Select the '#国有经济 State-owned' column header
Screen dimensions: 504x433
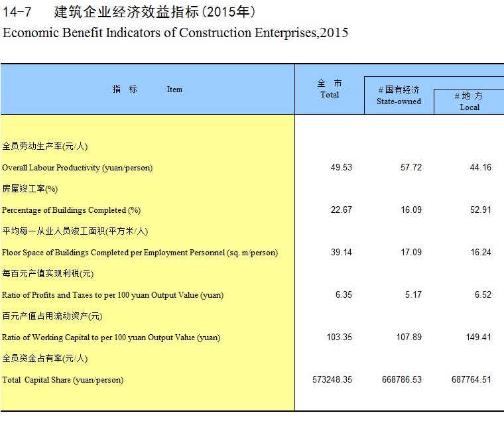[399, 95]
